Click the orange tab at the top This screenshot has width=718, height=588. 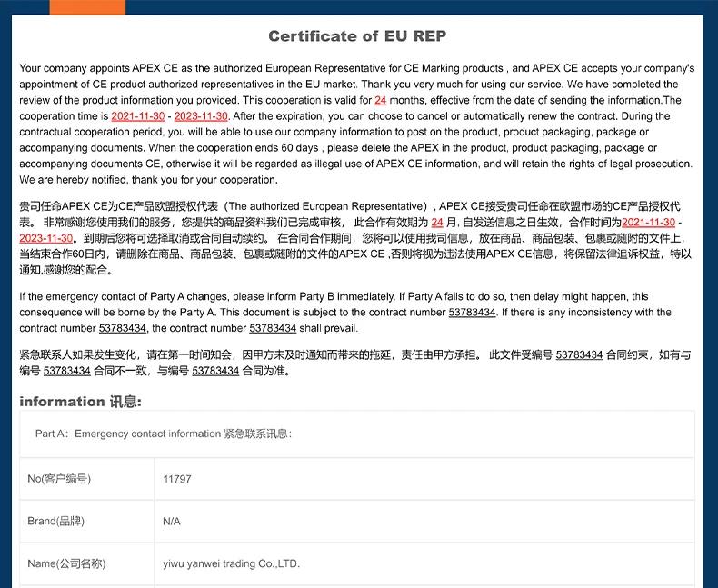87,7
